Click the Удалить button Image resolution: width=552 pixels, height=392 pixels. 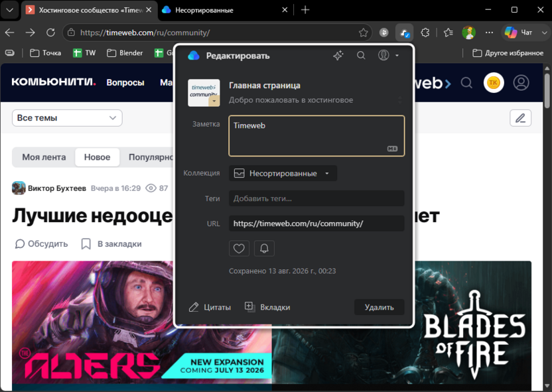pyautogui.click(x=379, y=307)
